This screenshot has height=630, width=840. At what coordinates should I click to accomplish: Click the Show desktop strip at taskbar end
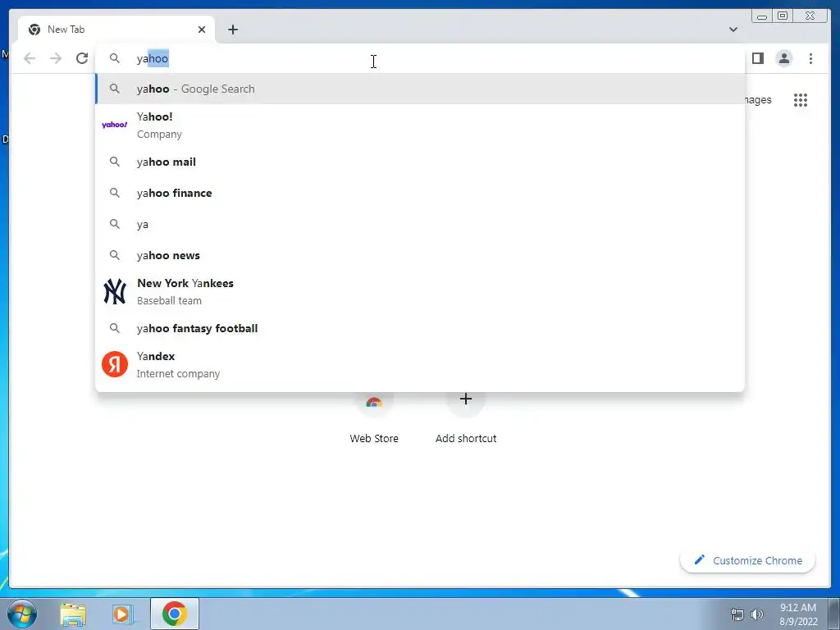pos(834,614)
